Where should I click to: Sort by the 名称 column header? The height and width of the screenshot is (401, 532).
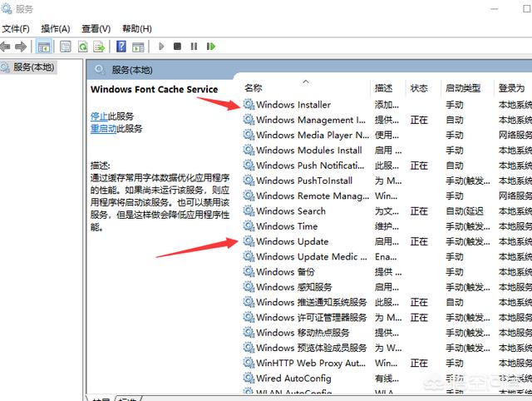(x=253, y=88)
